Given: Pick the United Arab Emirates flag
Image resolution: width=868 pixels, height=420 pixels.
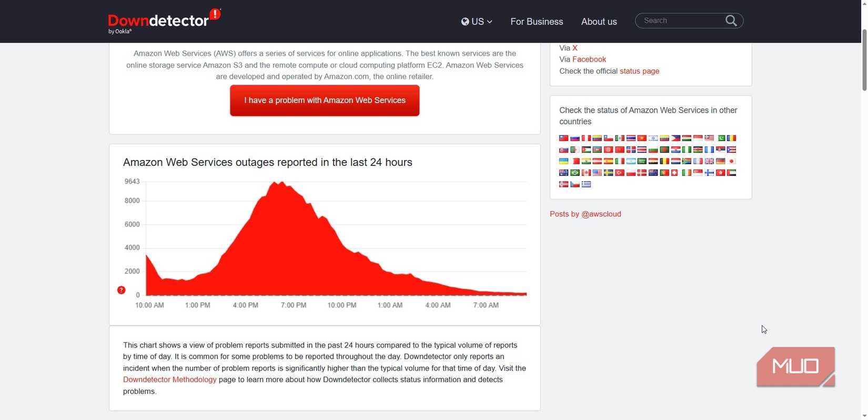Looking at the screenshot, I should click(732, 173).
